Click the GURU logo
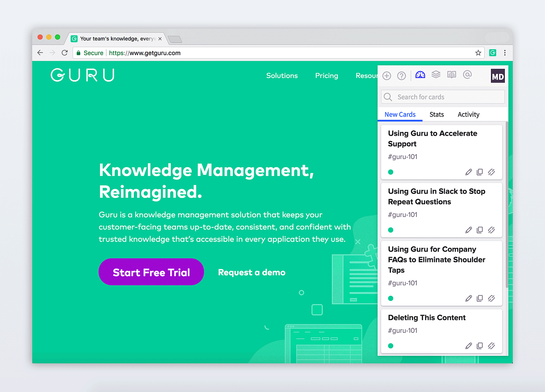The width and height of the screenshot is (545, 392). (83, 75)
